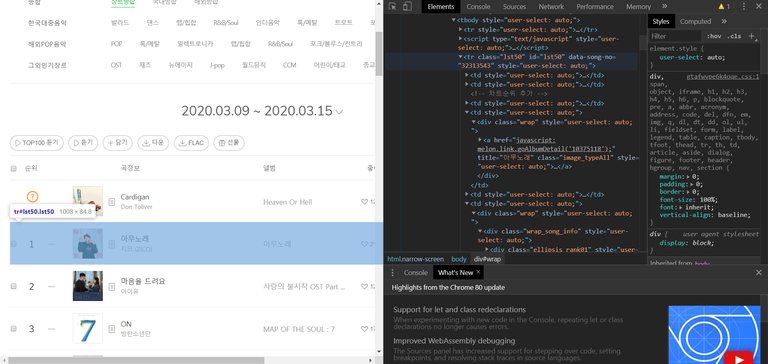
Task: Open DevTools three-dot customize menu
Action: click(744, 6)
